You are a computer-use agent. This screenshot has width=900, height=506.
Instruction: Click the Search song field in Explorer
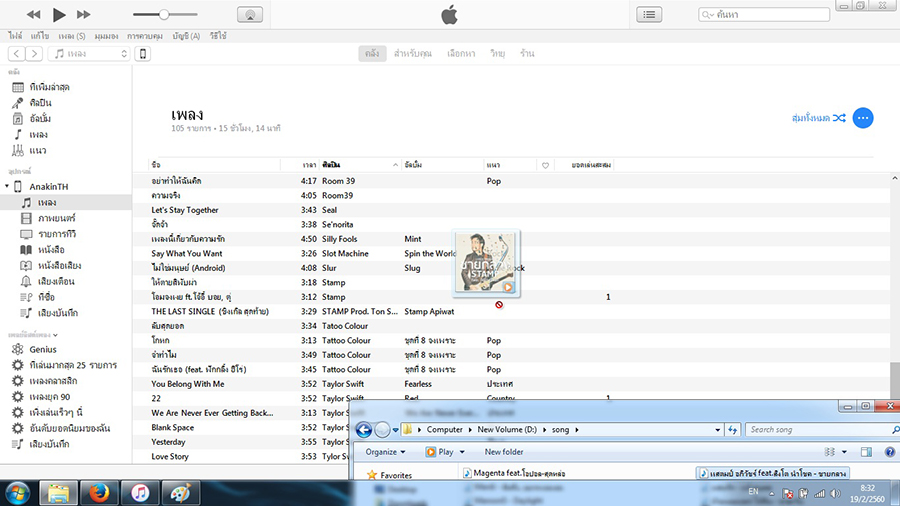[821, 429]
